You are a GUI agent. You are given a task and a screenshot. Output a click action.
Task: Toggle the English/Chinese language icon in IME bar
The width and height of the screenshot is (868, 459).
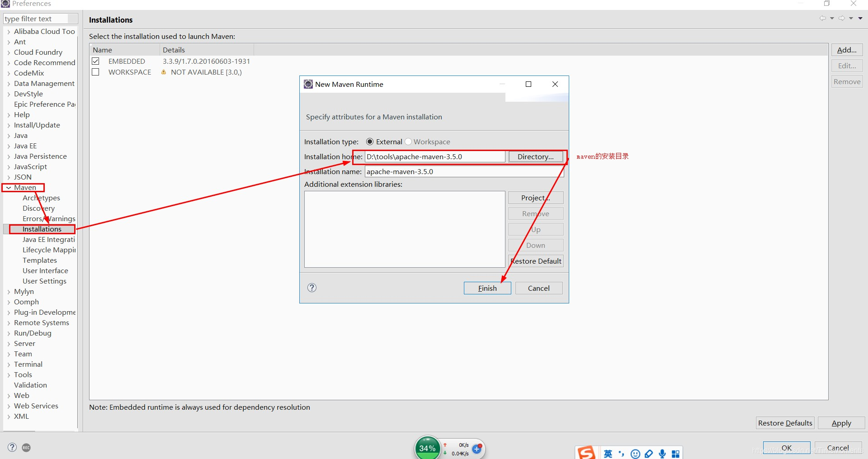click(x=608, y=454)
